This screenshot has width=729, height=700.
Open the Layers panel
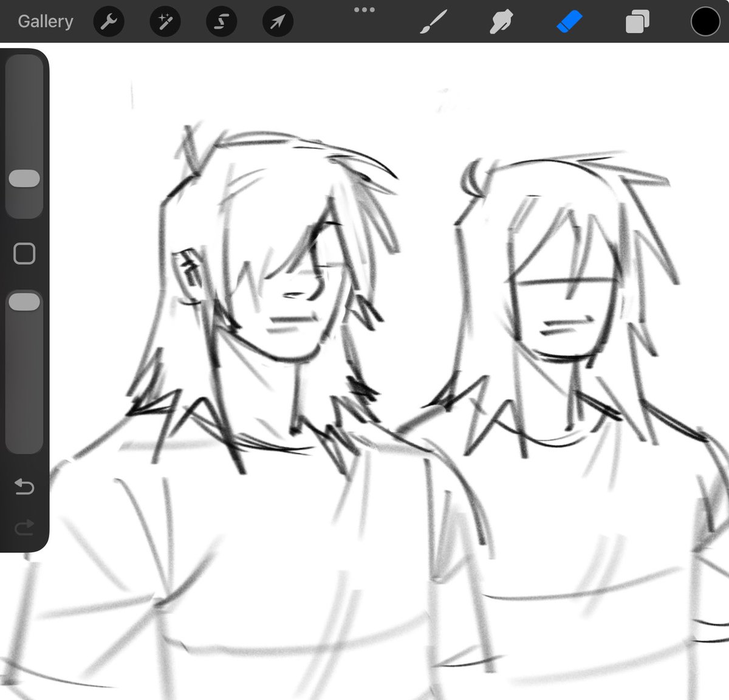[637, 22]
